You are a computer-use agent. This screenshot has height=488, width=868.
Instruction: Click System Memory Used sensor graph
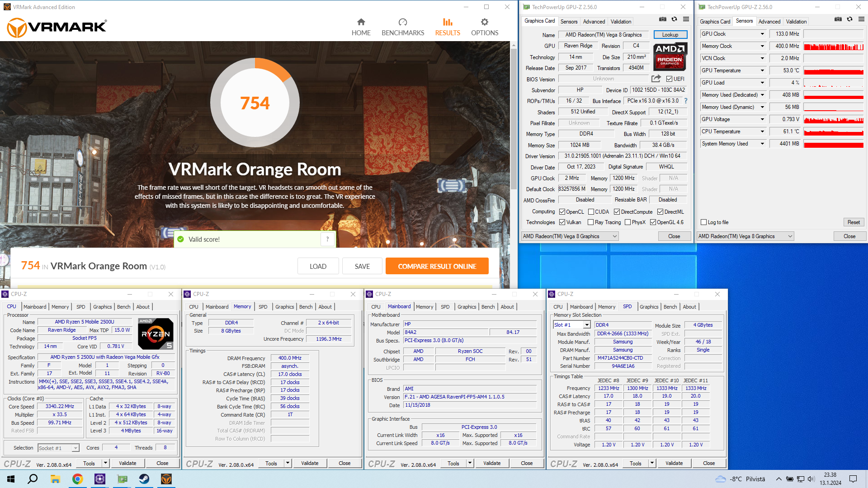(833, 144)
